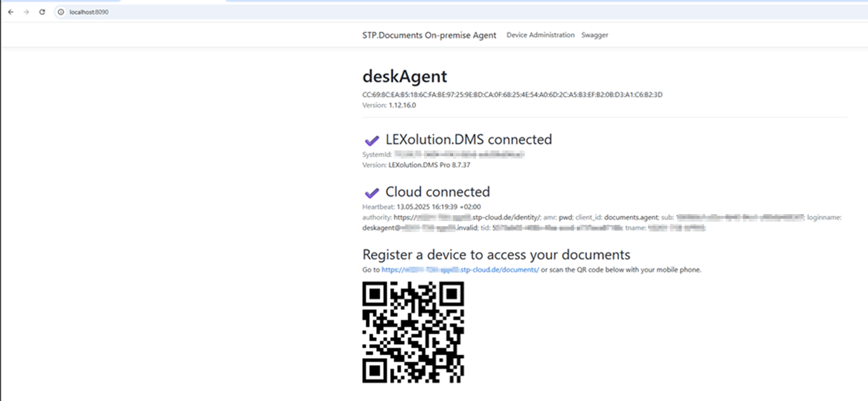Click the LEXolution.DMS Pro 8.7.37 version text

(429, 165)
